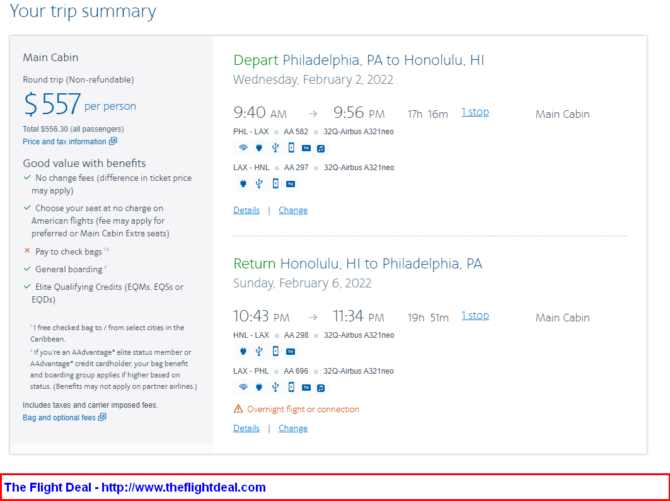Click the PHL - LAX route label
Screen dimensions: 670x501
pyautogui.click(x=251, y=131)
